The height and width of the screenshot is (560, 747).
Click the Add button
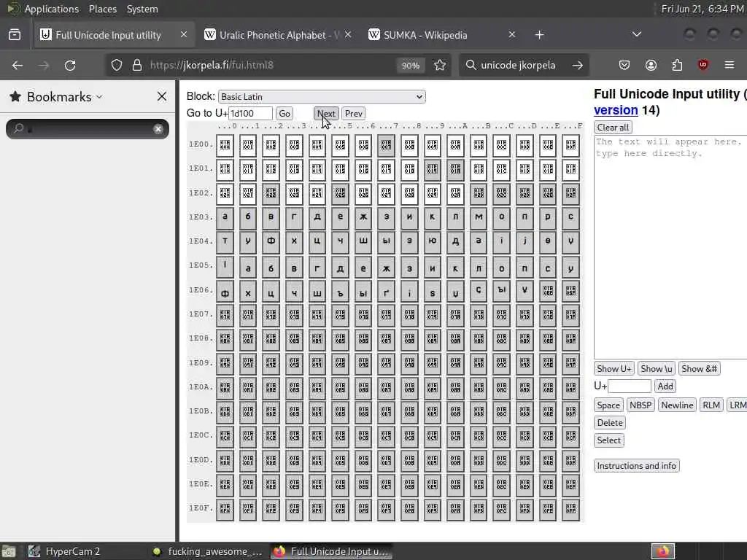665,386
